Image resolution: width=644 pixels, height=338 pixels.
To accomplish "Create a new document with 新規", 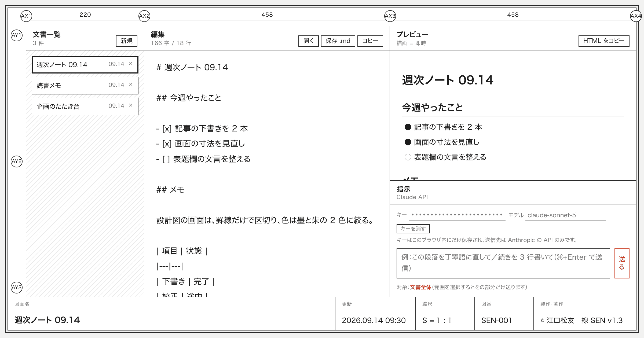I will [x=127, y=41].
